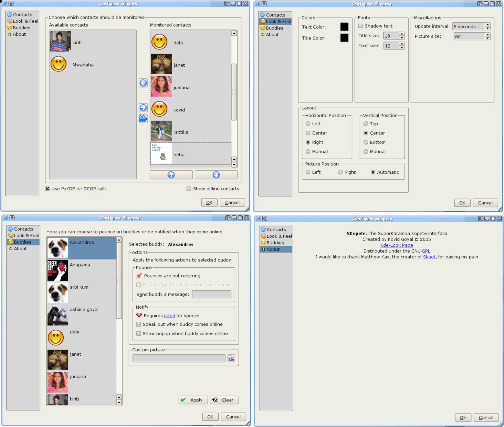Choose Right picture position radio

pos(340,172)
